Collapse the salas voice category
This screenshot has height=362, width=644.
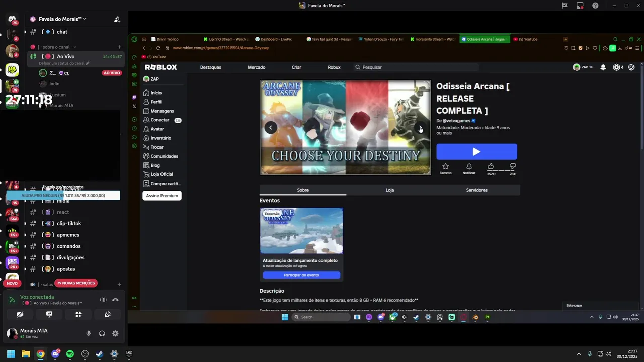[48, 284]
